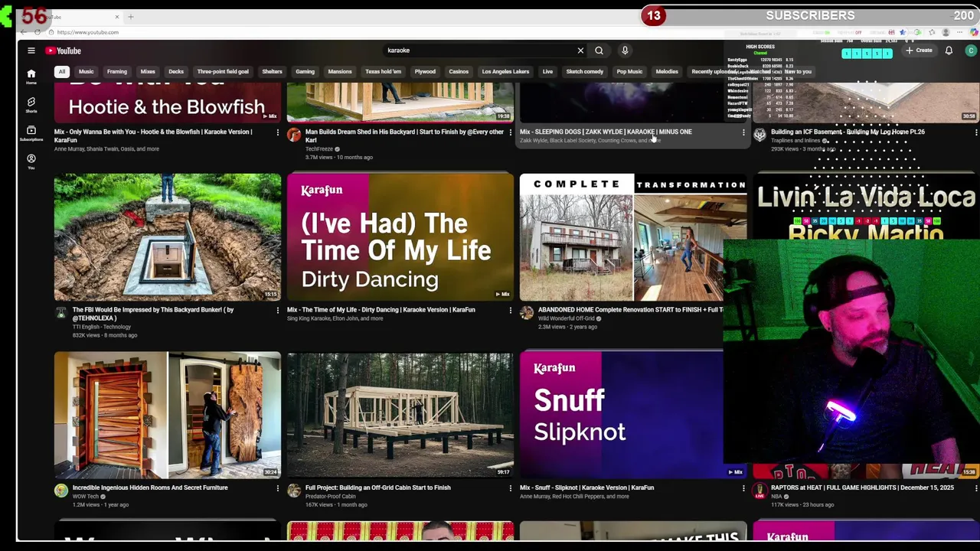Open WOW Tech channel avatar
980x551 pixels.
(61, 491)
